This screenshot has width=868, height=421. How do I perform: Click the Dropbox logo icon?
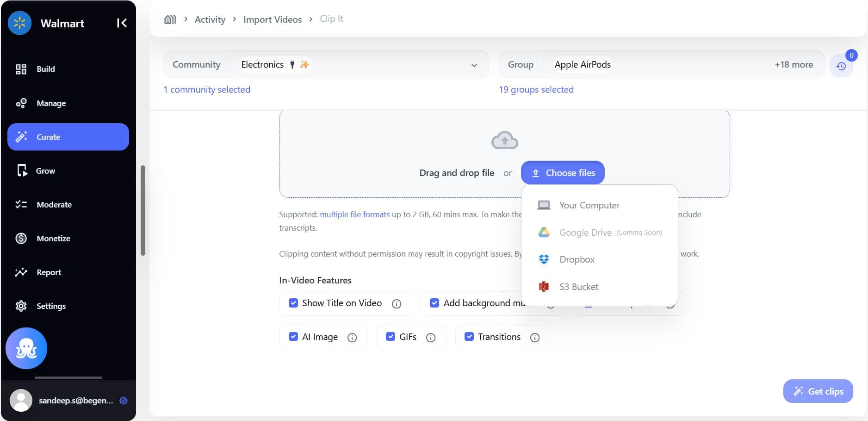click(544, 259)
